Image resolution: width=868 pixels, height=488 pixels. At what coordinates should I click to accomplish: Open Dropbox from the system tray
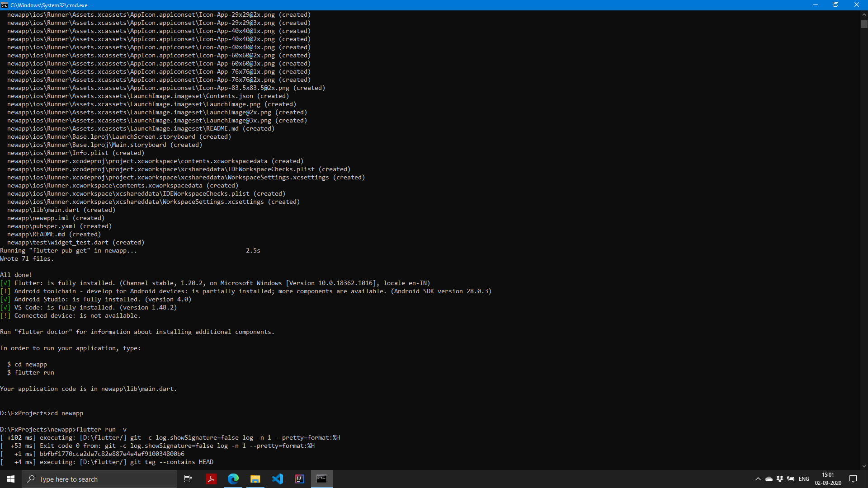click(780, 479)
